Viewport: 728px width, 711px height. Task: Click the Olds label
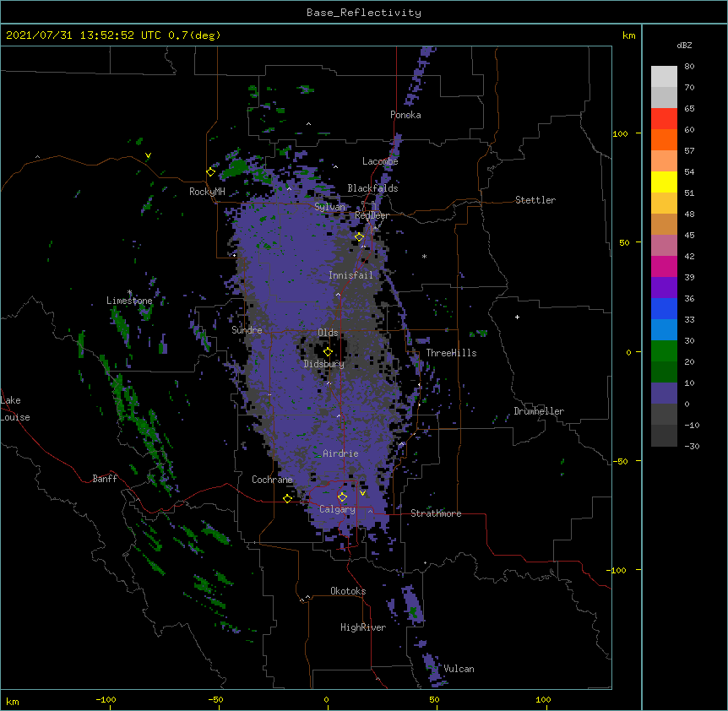(x=328, y=333)
